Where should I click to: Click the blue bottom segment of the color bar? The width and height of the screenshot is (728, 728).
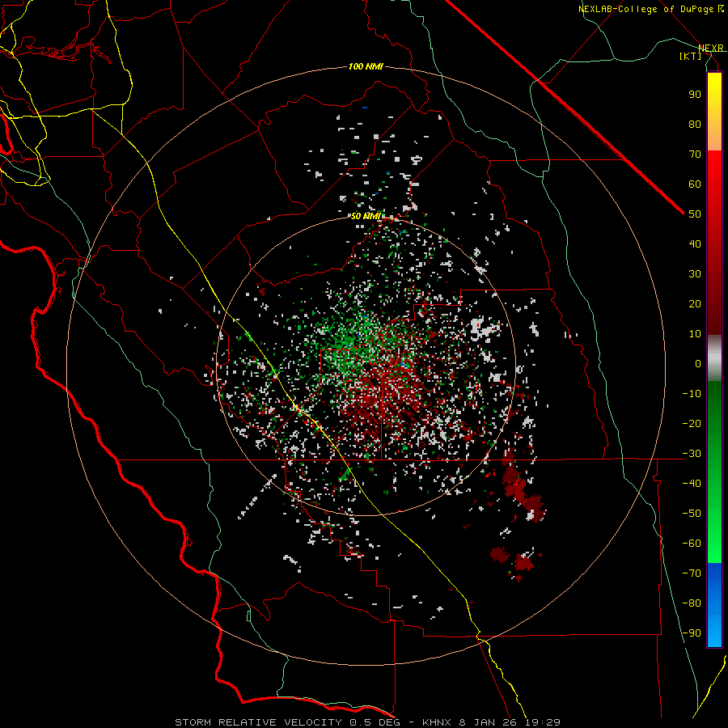click(x=714, y=605)
